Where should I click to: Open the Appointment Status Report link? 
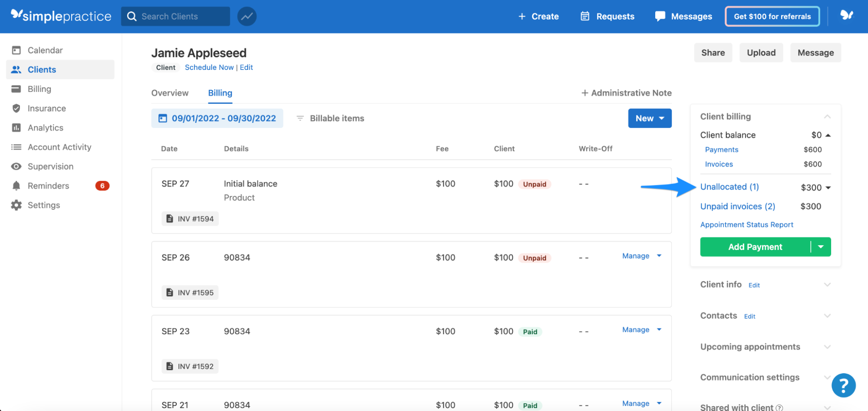point(746,224)
